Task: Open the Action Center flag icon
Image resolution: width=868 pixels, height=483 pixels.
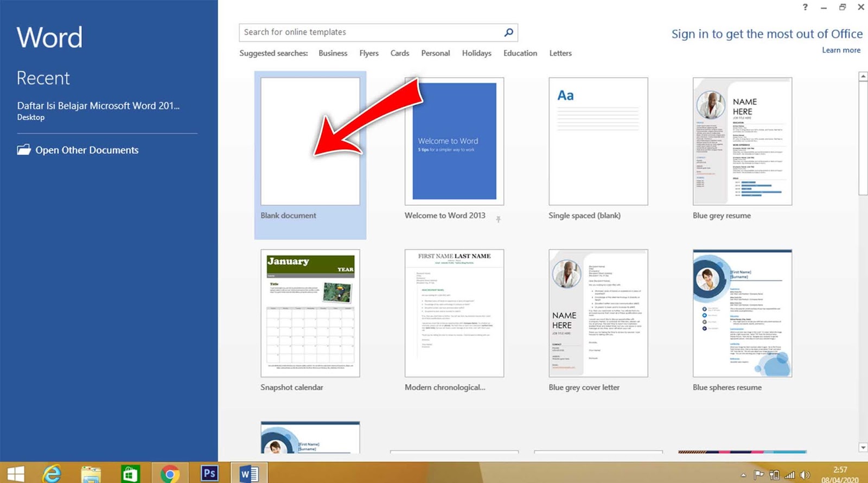Action: (759, 475)
